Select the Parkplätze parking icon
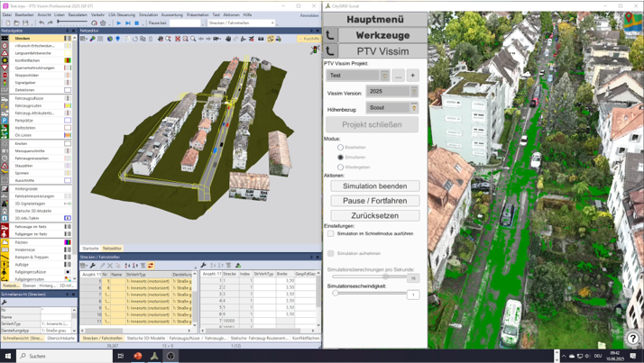This screenshot has height=363, width=644. click(5, 121)
